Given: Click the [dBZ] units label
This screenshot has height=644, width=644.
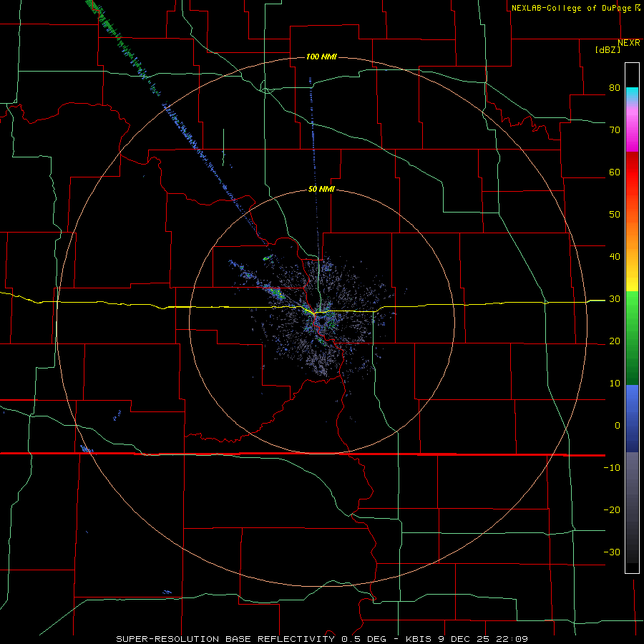Looking at the screenshot, I should tap(608, 50).
